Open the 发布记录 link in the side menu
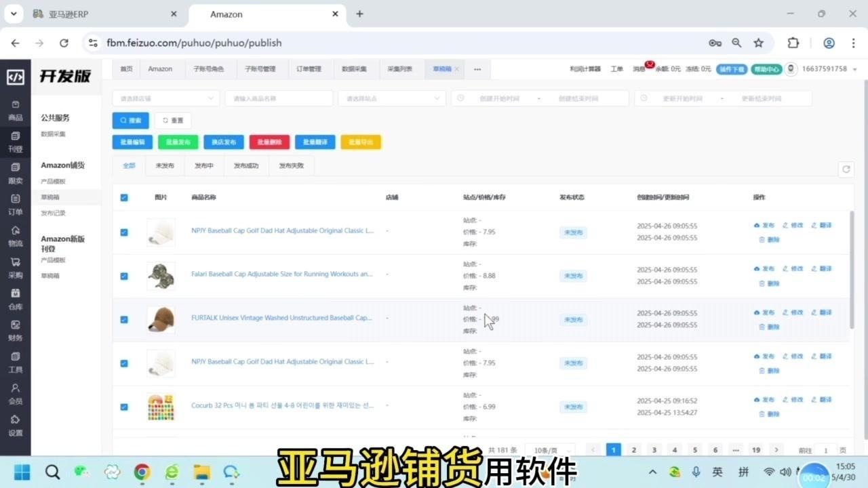 (x=54, y=213)
